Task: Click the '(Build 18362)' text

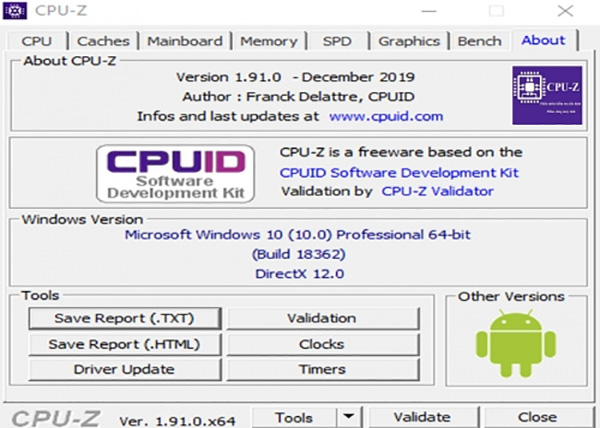Action: point(298,254)
